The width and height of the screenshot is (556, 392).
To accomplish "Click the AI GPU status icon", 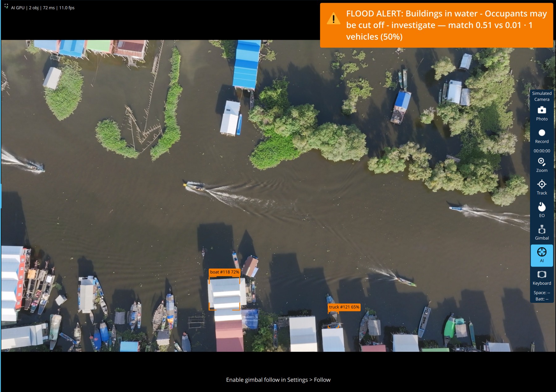I will click(6, 6).
